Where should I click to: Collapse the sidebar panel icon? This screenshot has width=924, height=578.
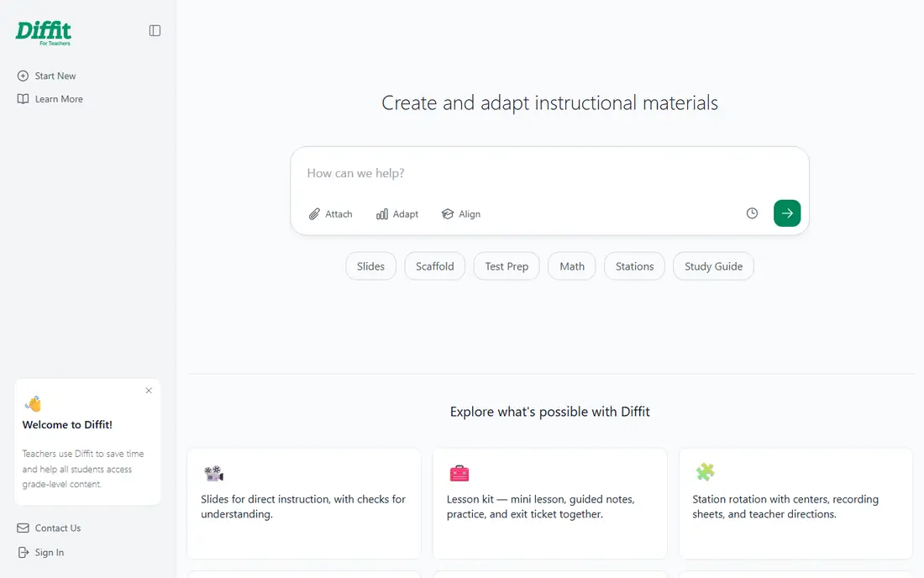click(155, 30)
